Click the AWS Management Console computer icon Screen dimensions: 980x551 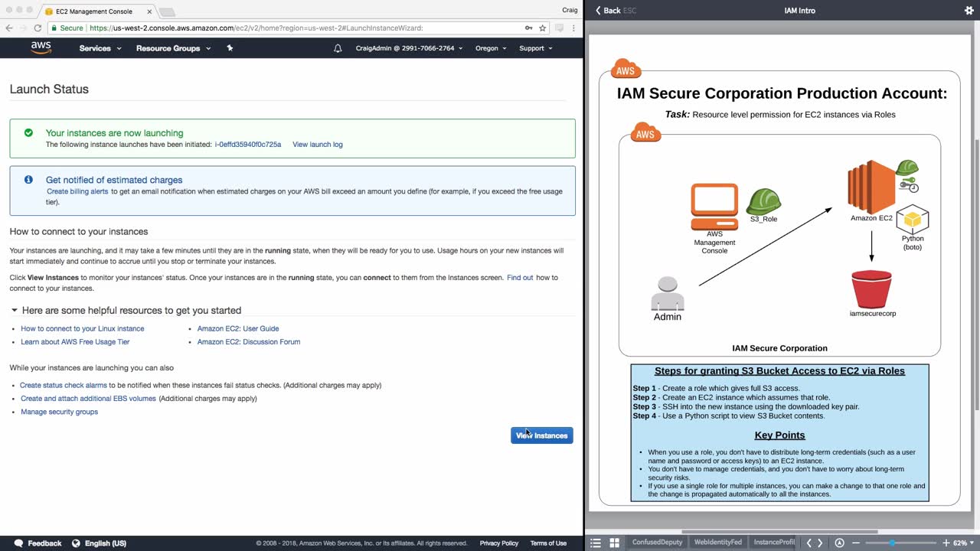pyautogui.click(x=714, y=206)
